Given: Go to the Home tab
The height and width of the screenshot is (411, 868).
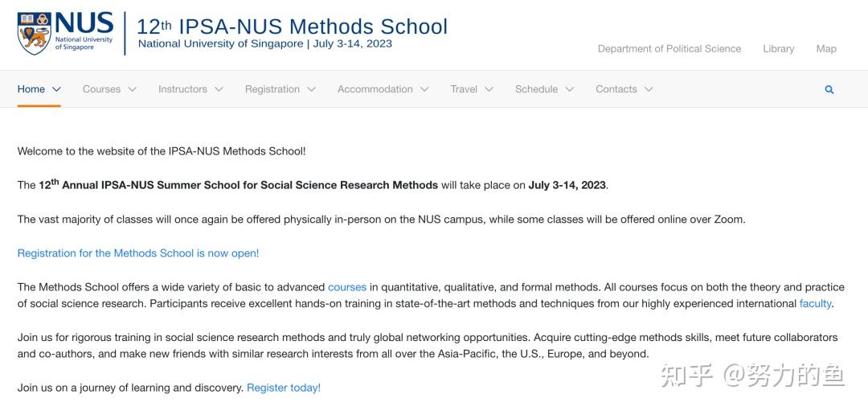Looking at the screenshot, I should point(31,89).
